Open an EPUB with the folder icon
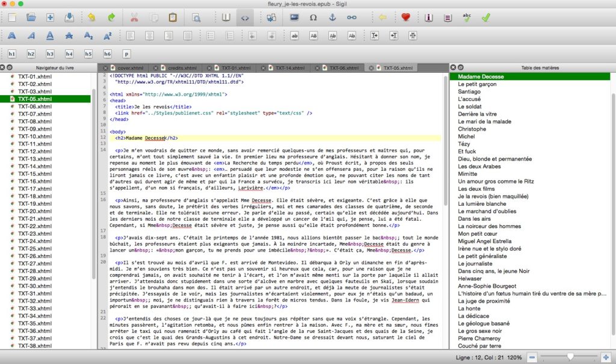The height and width of the screenshot is (364, 616). coord(31,17)
